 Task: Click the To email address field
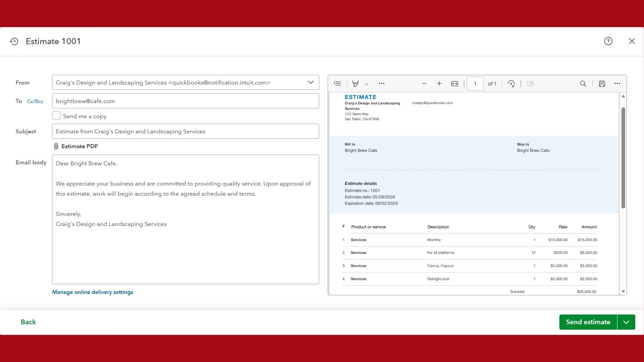(x=185, y=101)
